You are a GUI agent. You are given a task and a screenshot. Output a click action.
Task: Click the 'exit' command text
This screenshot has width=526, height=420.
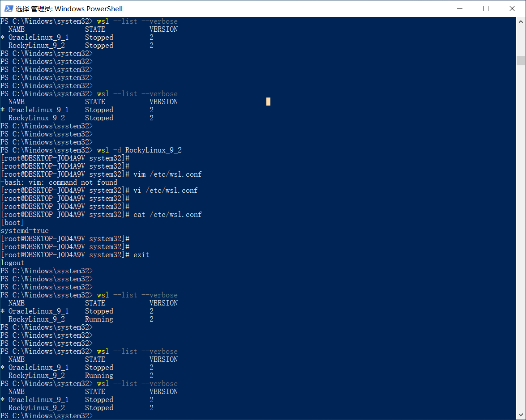tap(141, 255)
